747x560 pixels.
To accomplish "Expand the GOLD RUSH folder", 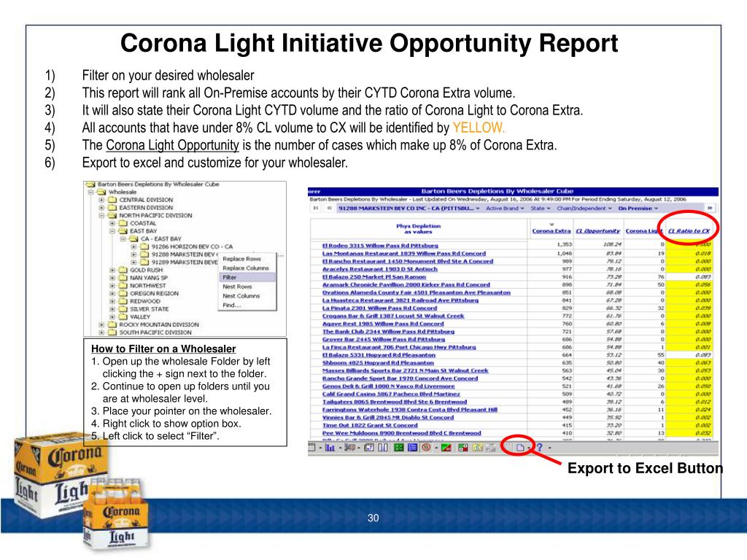I will (112, 270).
